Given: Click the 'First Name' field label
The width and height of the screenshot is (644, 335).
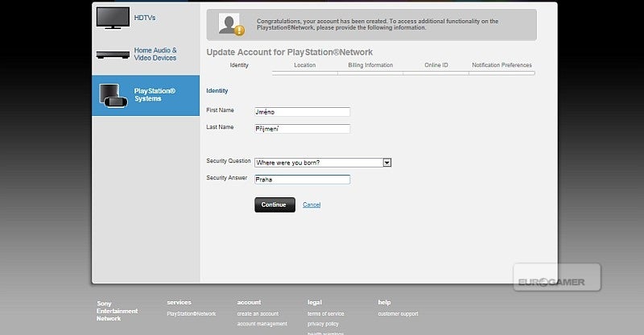Looking at the screenshot, I should coord(220,110).
